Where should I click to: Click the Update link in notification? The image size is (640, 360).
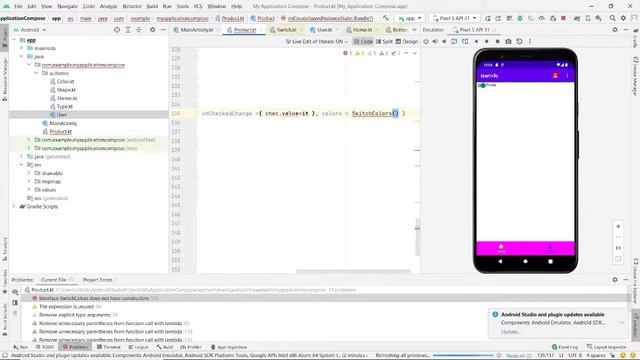coord(510,332)
